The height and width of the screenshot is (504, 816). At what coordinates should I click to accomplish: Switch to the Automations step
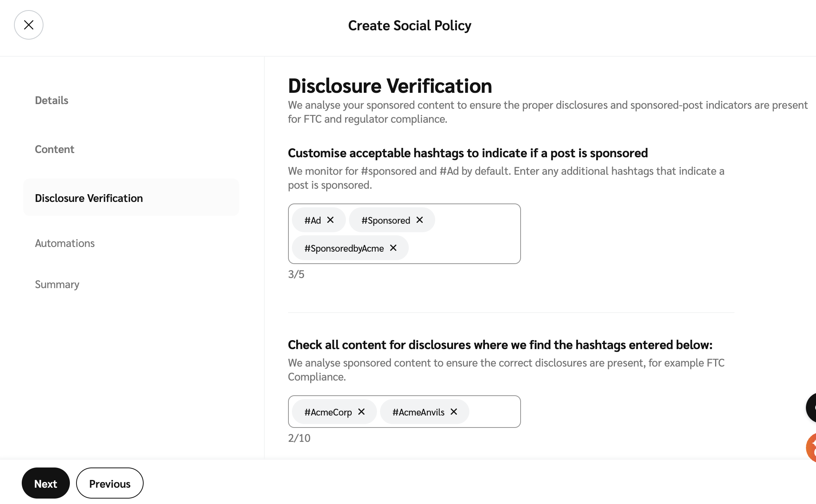[65, 243]
